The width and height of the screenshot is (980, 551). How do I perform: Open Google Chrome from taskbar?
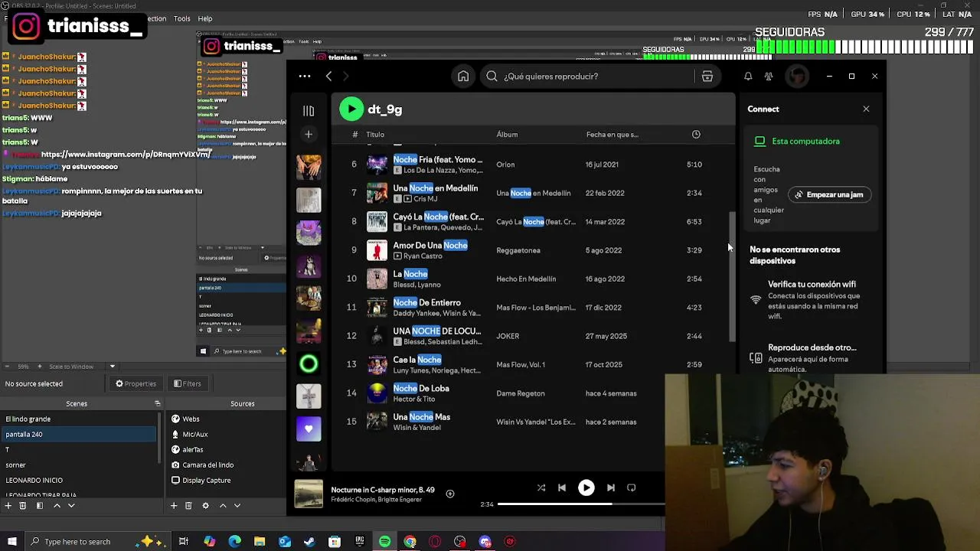point(410,542)
